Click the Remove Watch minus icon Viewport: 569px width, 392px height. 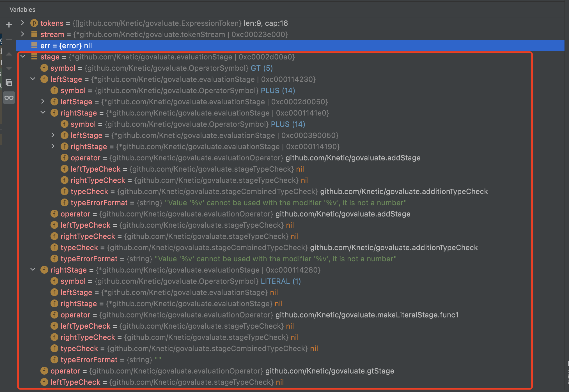point(9,39)
